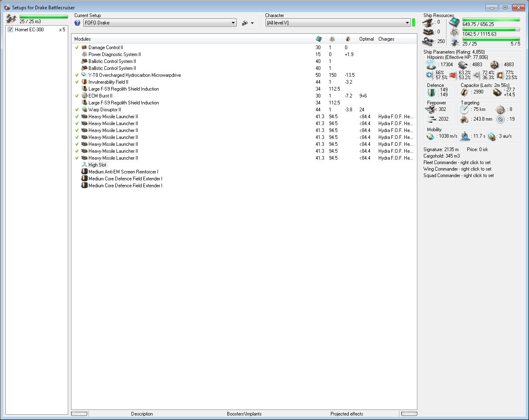Click the Invulnerability Field II module icon
Image resolution: width=529 pixels, height=420 pixels.
(x=84, y=82)
